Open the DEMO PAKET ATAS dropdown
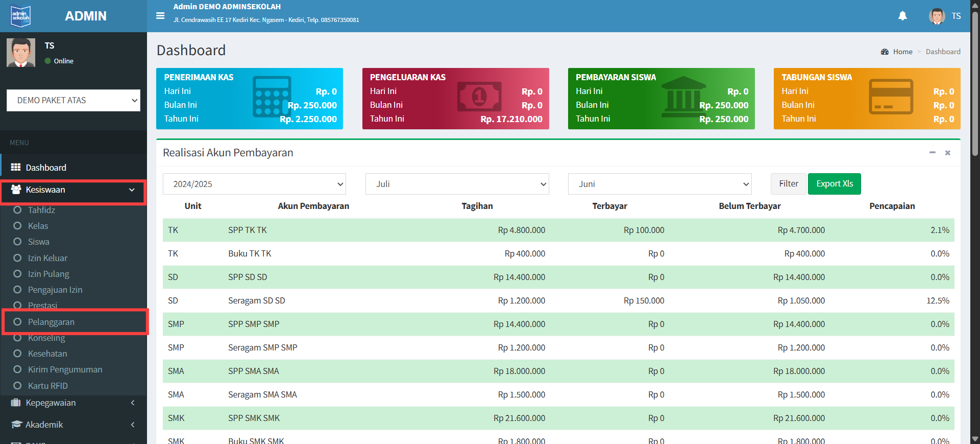The height and width of the screenshot is (444, 980). point(73,101)
